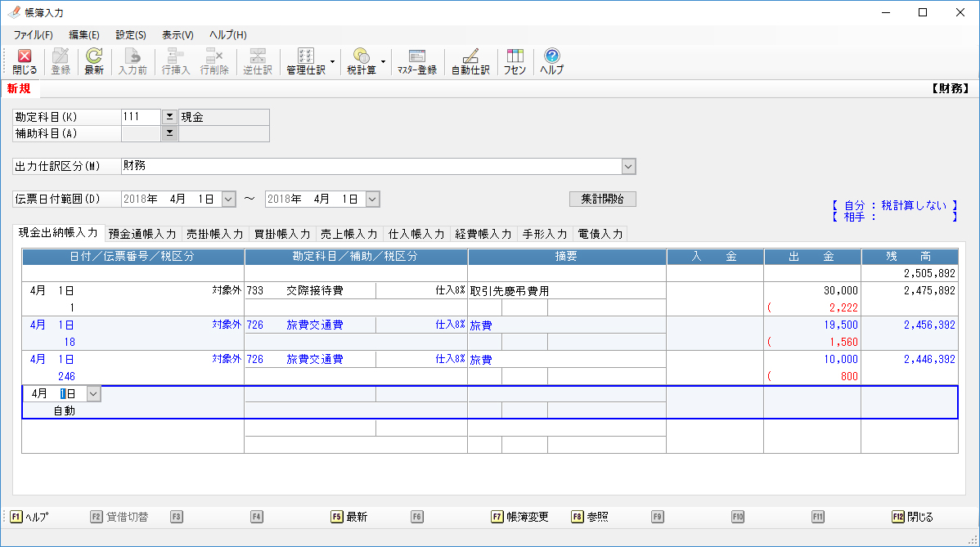This screenshot has width=980, height=547.
Task: Click the 入力前 toolbar icon
Action: (133, 62)
